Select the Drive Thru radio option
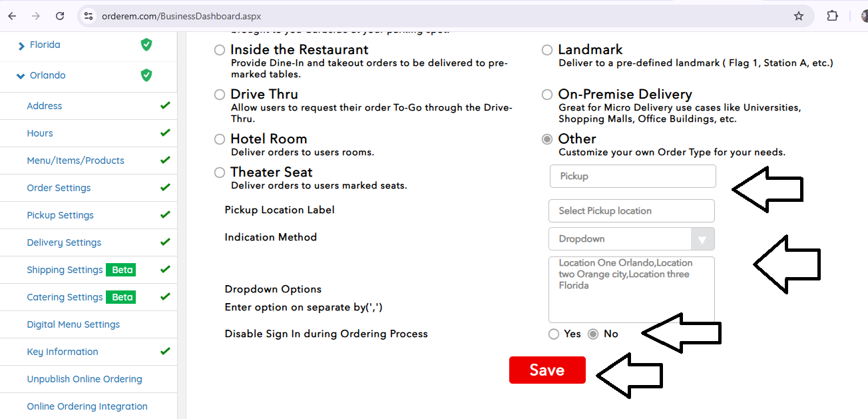 (x=220, y=95)
